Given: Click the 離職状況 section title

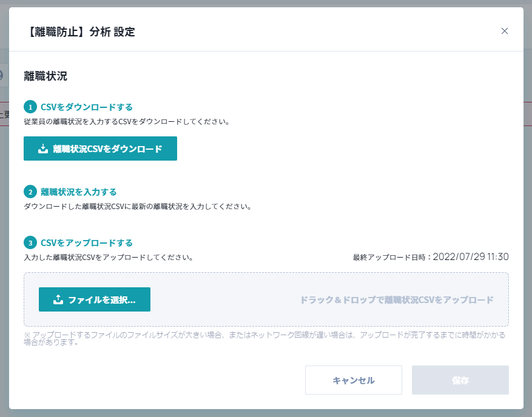Looking at the screenshot, I should pyautogui.click(x=45, y=76).
